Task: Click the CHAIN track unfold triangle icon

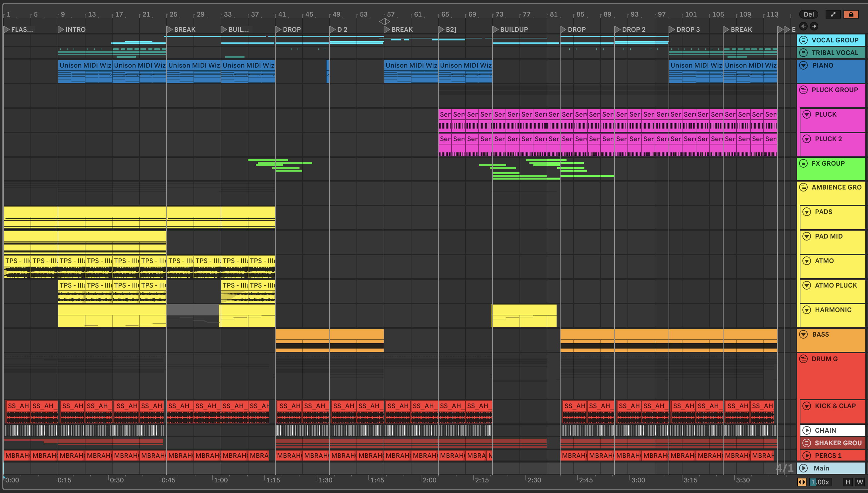Action: click(807, 430)
